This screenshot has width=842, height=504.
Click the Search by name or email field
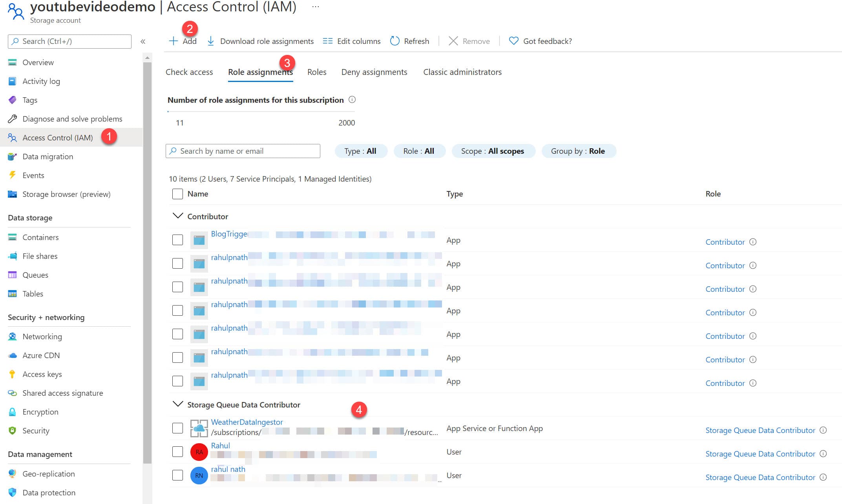click(x=243, y=151)
